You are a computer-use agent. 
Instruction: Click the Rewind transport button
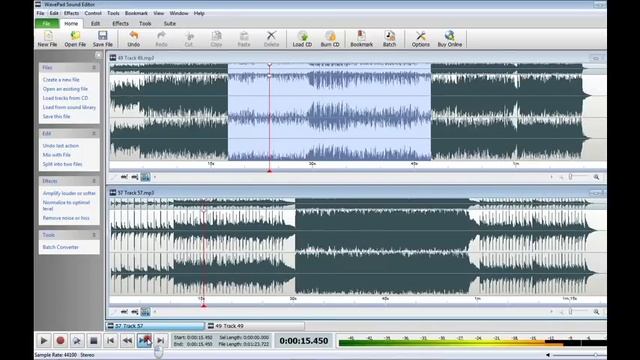point(127,340)
